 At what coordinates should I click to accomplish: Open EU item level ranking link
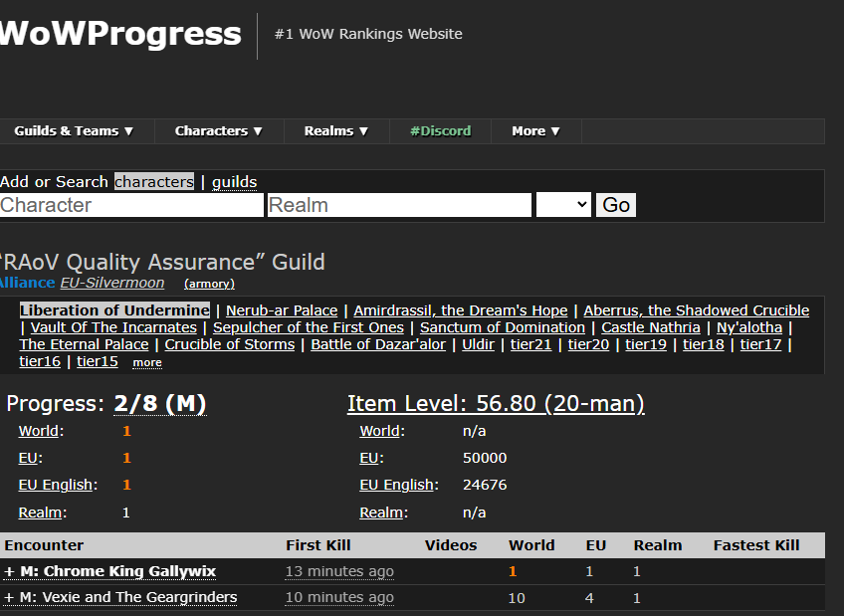(x=368, y=458)
